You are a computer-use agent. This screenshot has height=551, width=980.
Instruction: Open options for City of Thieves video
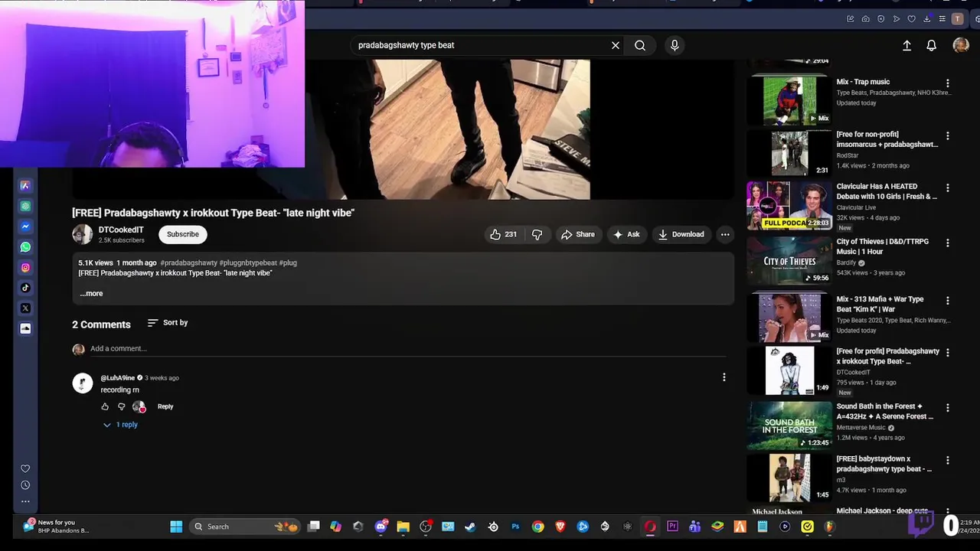point(947,243)
